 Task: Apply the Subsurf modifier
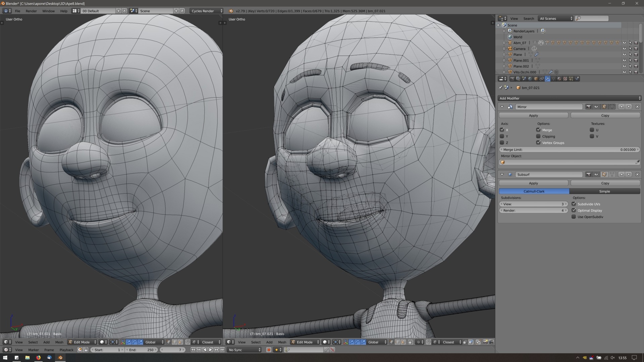[x=533, y=183]
